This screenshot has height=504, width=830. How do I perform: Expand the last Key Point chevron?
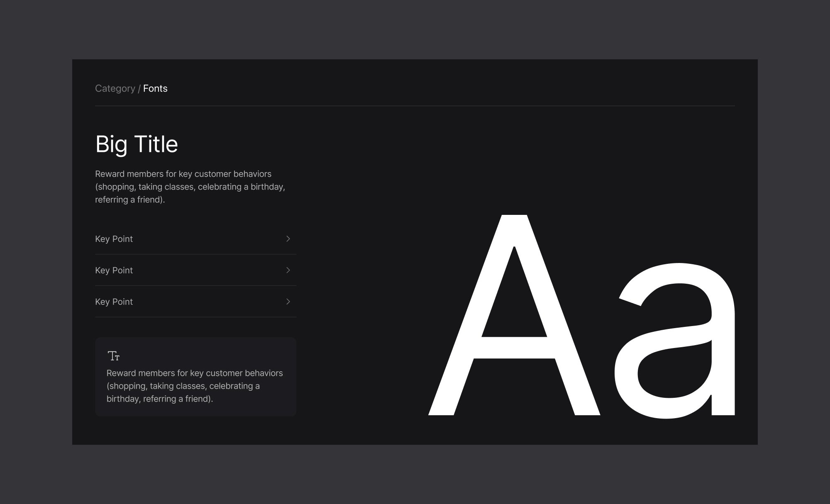288,302
